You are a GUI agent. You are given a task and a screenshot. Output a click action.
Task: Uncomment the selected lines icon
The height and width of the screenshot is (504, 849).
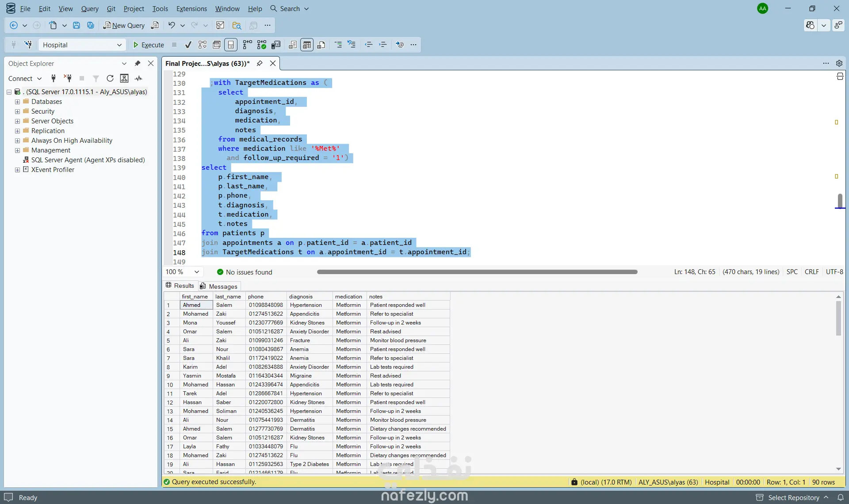tap(352, 45)
